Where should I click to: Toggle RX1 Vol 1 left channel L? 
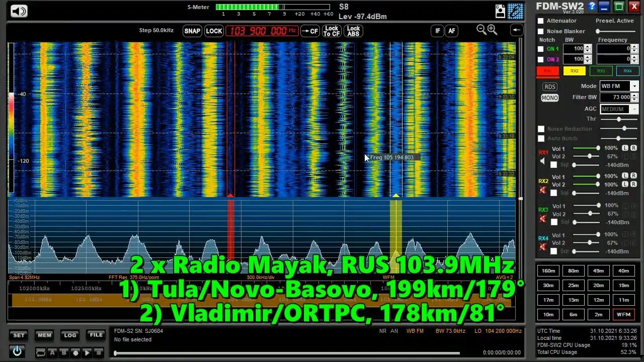(x=625, y=148)
